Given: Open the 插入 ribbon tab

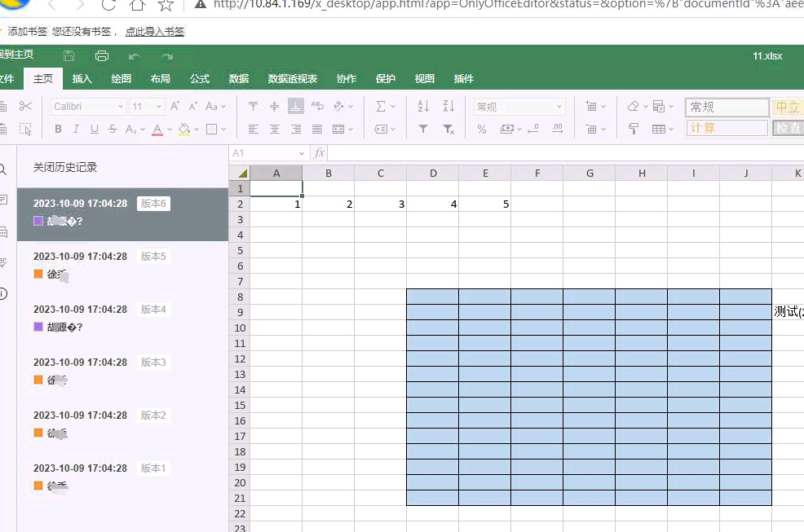Looking at the screenshot, I should click(82, 78).
